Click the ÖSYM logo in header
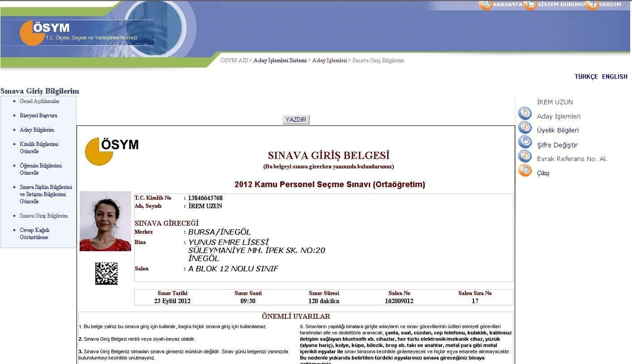 [45, 32]
